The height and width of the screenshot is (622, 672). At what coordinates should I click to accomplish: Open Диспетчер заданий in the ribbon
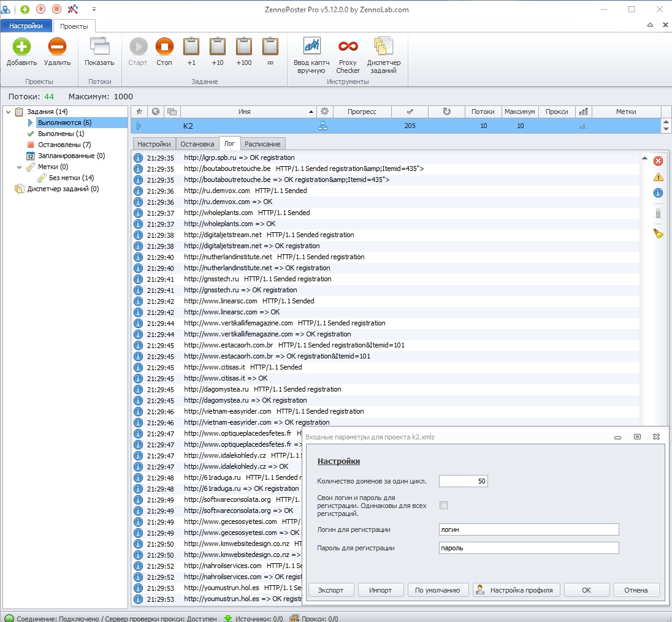[384, 55]
